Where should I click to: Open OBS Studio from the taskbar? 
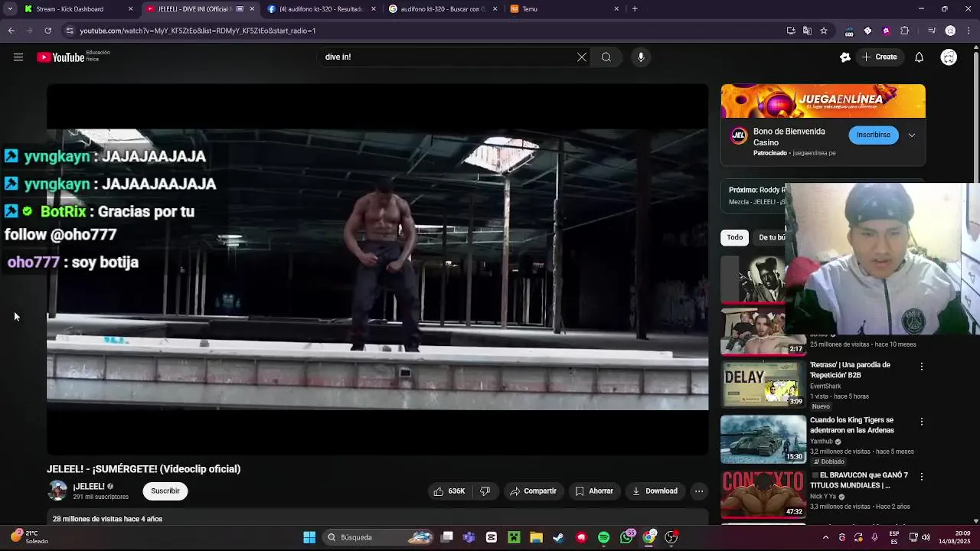coord(671,537)
